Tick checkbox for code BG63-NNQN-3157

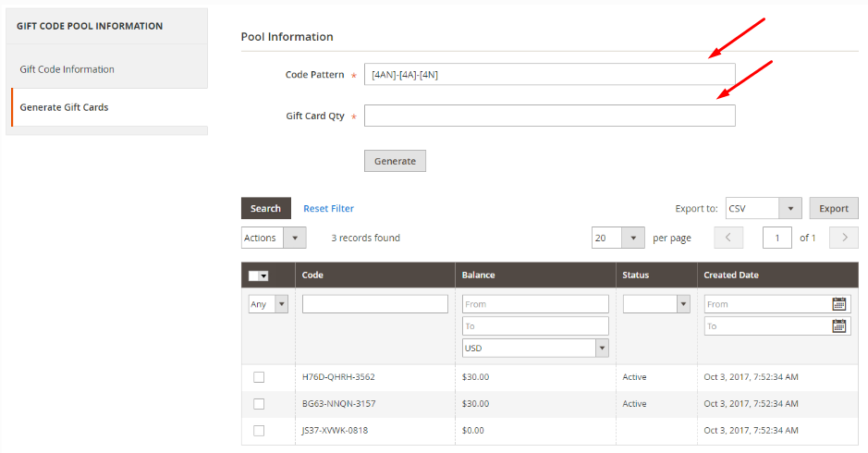[x=259, y=404]
